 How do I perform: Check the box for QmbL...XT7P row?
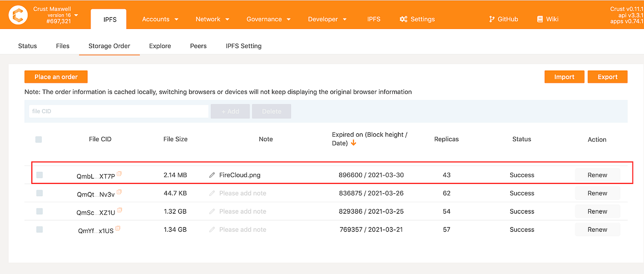click(x=40, y=175)
